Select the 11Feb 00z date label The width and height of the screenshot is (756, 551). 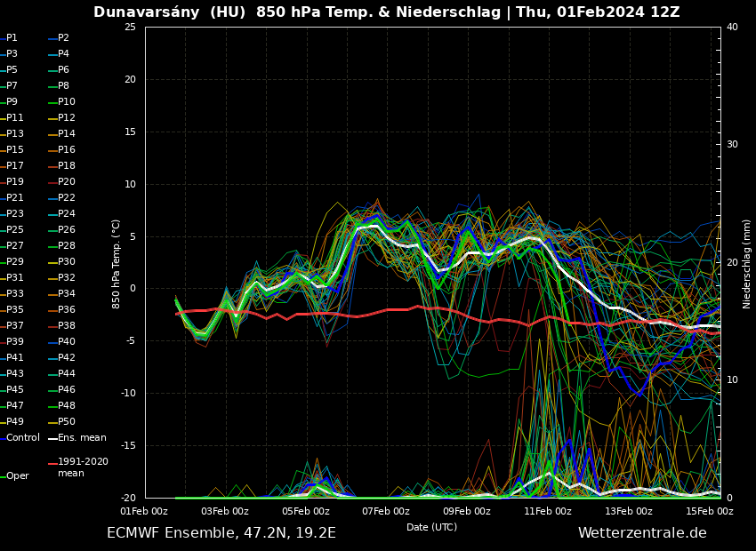pos(548,511)
